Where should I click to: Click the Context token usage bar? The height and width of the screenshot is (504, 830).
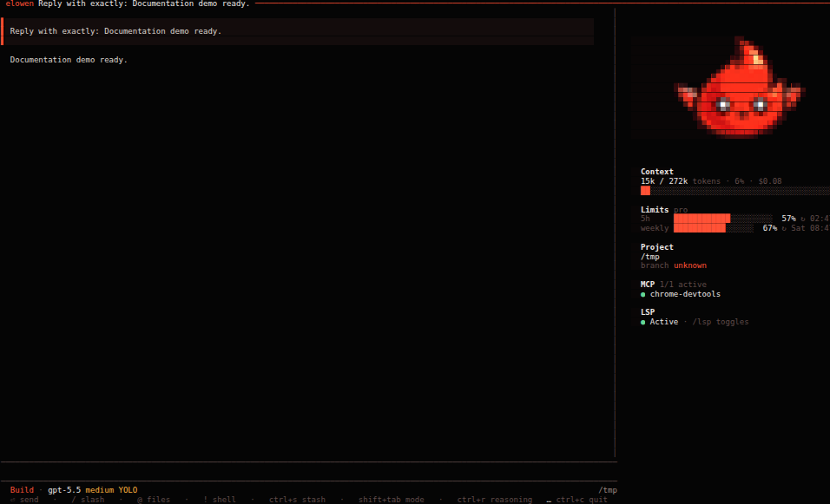735,191
